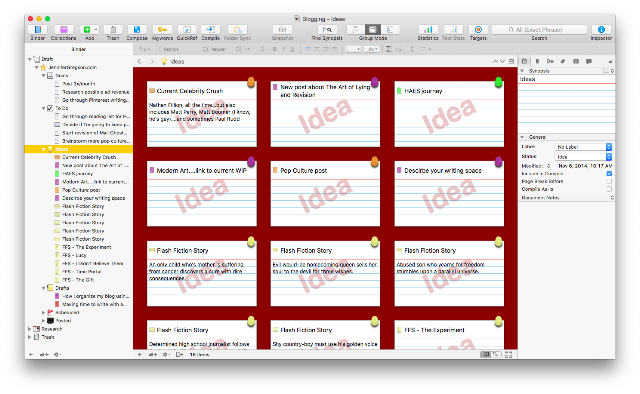The image size is (640, 394).
Task: Enable the Page Break Before checkbox
Action: [609, 181]
